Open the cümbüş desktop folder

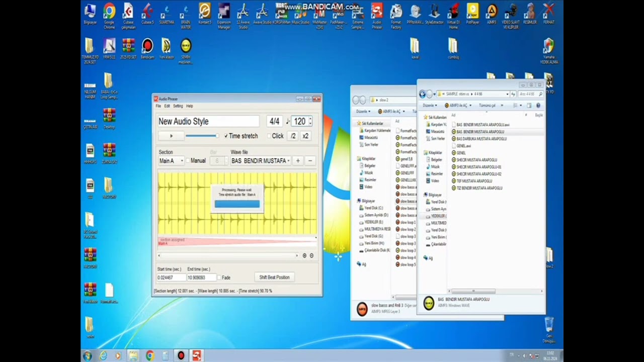(x=453, y=49)
